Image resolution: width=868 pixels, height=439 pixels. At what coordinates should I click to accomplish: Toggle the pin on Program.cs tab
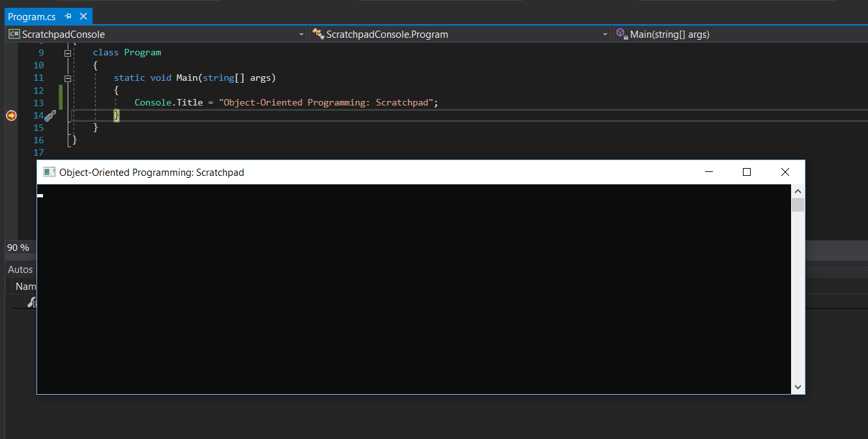pos(68,16)
